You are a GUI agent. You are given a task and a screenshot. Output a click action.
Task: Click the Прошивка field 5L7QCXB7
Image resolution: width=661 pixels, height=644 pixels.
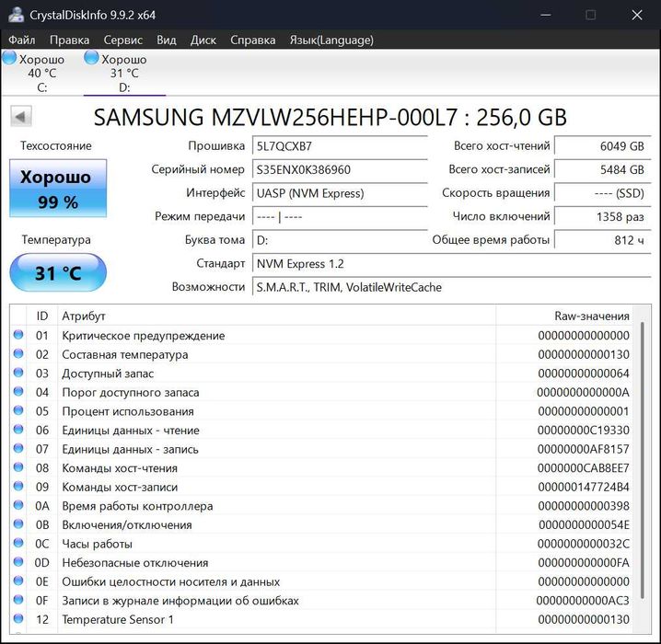click(x=340, y=146)
